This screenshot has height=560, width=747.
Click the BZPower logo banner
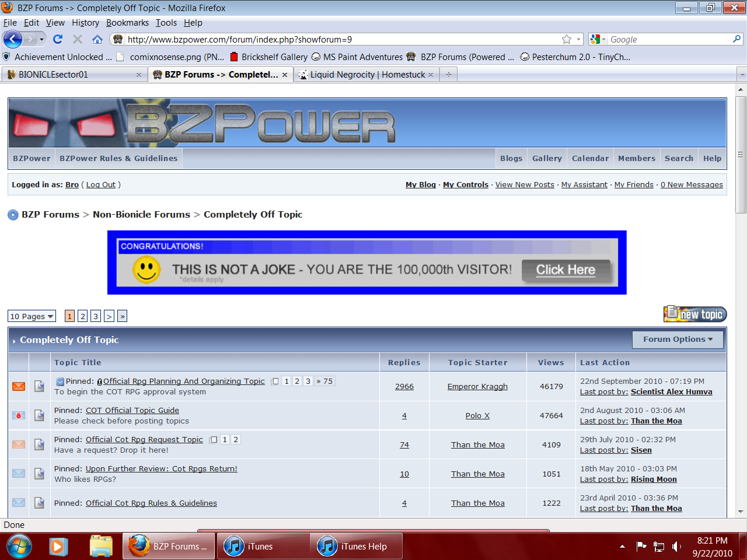coord(367,123)
